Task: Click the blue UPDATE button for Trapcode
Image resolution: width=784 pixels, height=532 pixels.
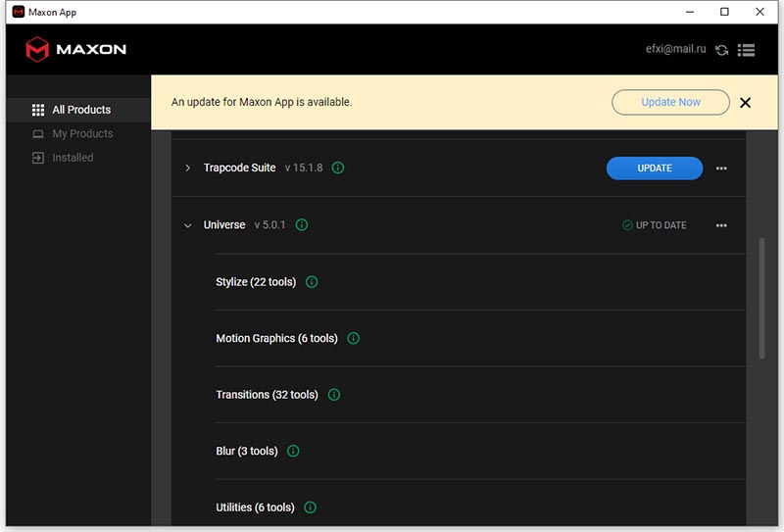Action: tap(655, 169)
